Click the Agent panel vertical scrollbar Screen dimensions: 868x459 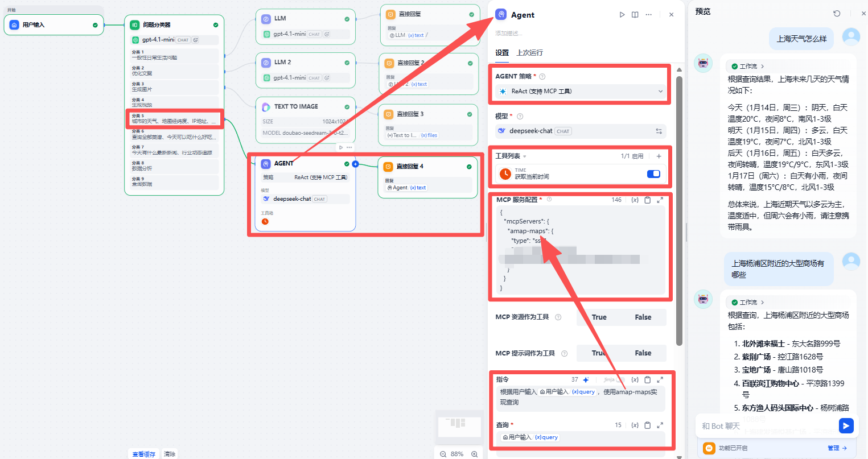tap(679, 210)
